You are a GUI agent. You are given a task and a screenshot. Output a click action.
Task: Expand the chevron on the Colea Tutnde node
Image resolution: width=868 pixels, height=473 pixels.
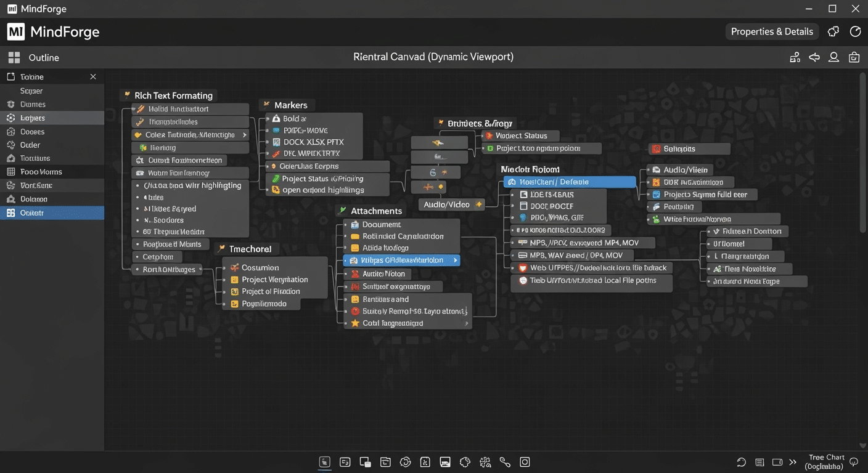(245, 134)
